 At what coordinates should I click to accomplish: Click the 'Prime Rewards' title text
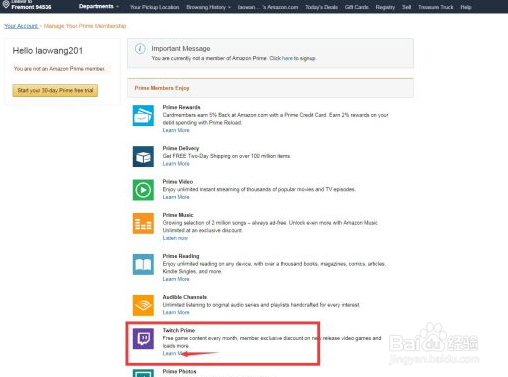pyautogui.click(x=181, y=107)
